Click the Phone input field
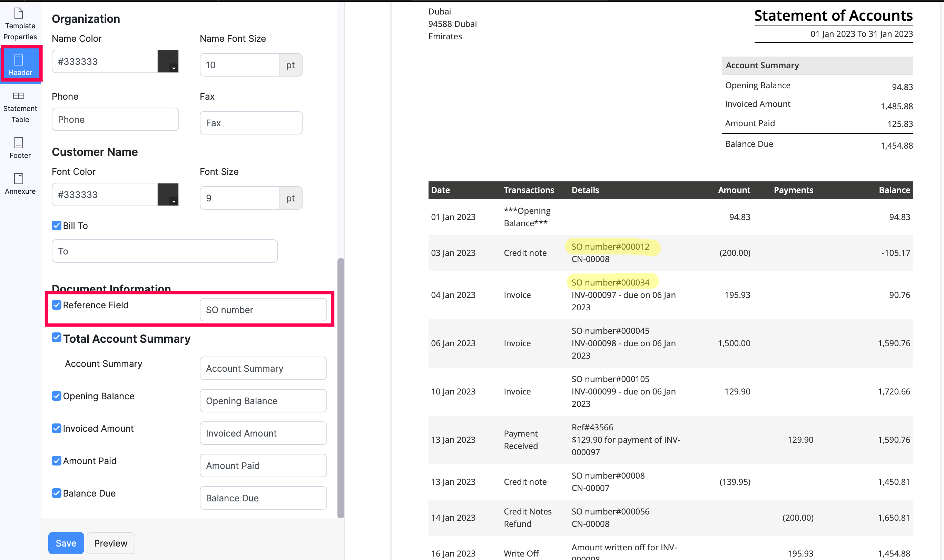Viewport: 944px width, 560px height. click(x=115, y=119)
